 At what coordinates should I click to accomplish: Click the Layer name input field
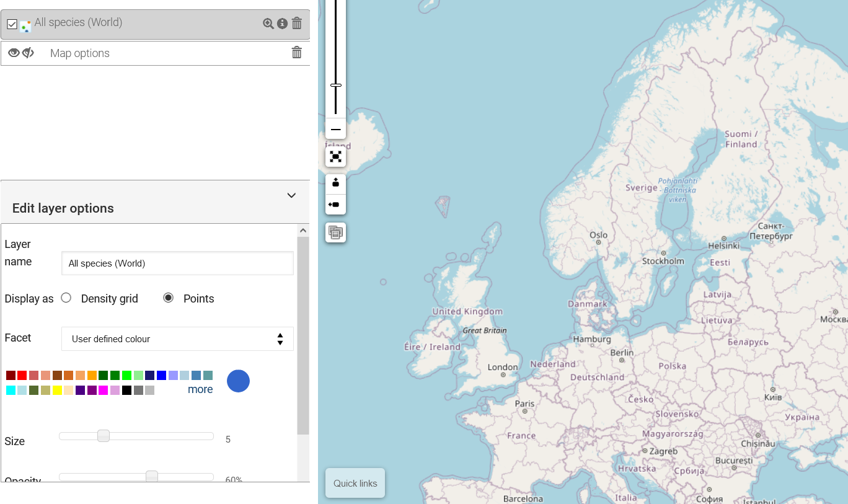tap(177, 263)
